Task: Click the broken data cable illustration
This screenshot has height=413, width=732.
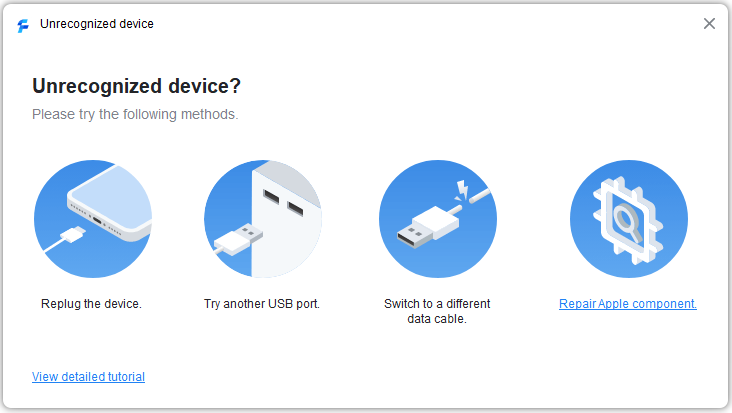Action: [x=438, y=218]
